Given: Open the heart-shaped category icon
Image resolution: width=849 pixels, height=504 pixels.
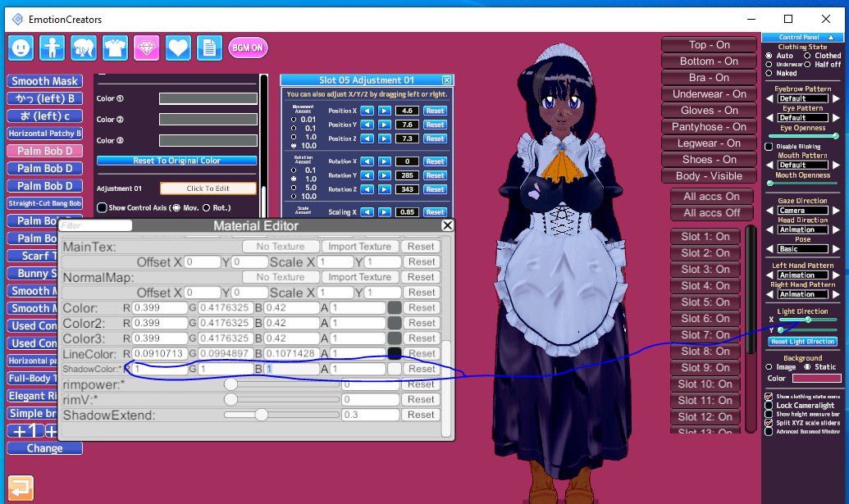Looking at the screenshot, I should 178,48.
